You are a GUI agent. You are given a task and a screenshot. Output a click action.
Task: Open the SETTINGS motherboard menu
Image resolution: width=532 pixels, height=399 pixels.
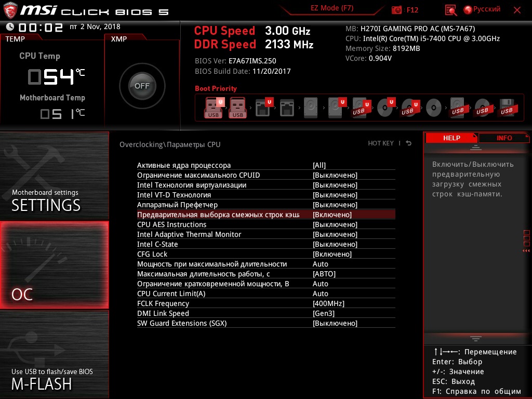click(x=54, y=176)
